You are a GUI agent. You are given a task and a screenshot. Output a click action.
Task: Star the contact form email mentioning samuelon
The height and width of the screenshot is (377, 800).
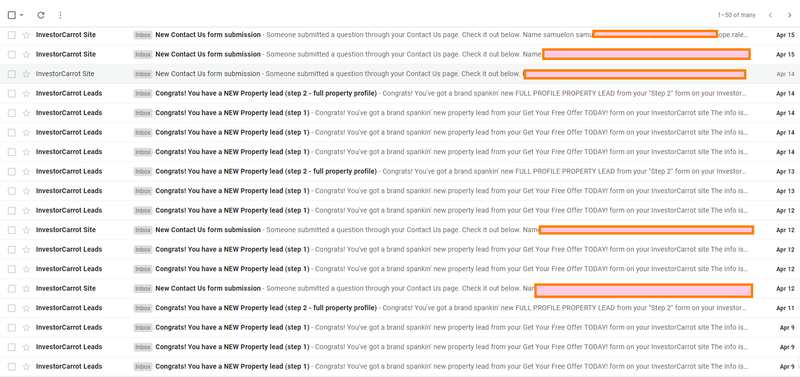click(x=26, y=35)
